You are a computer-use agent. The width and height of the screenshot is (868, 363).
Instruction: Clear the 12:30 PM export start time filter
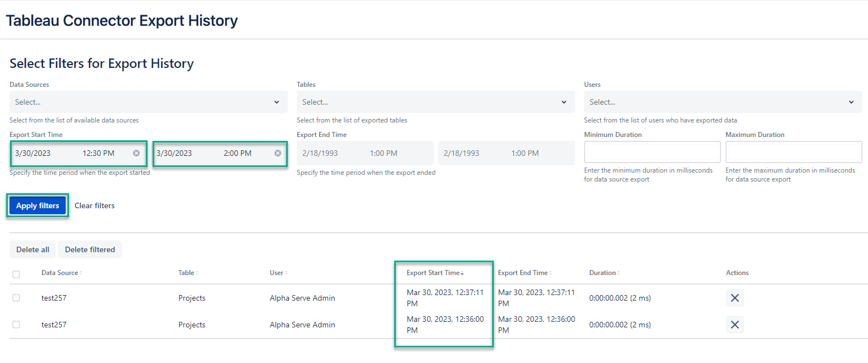136,153
